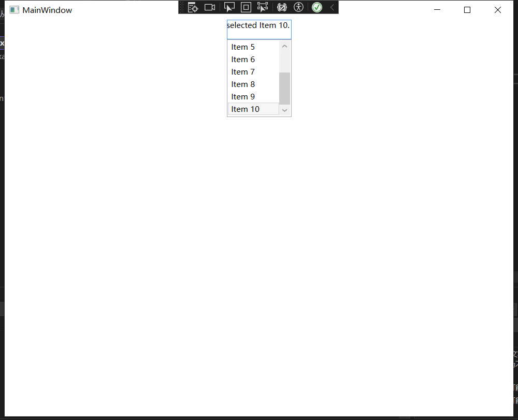Viewport: 518px width, 420px height.
Task: Click the list scrollbar down arrow
Action: click(x=284, y=110)
